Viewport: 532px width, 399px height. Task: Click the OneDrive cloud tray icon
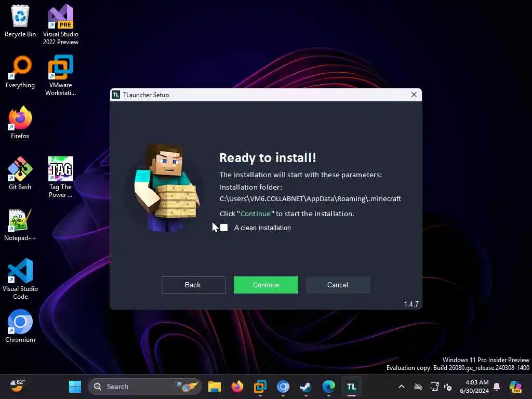click(418, 387)
